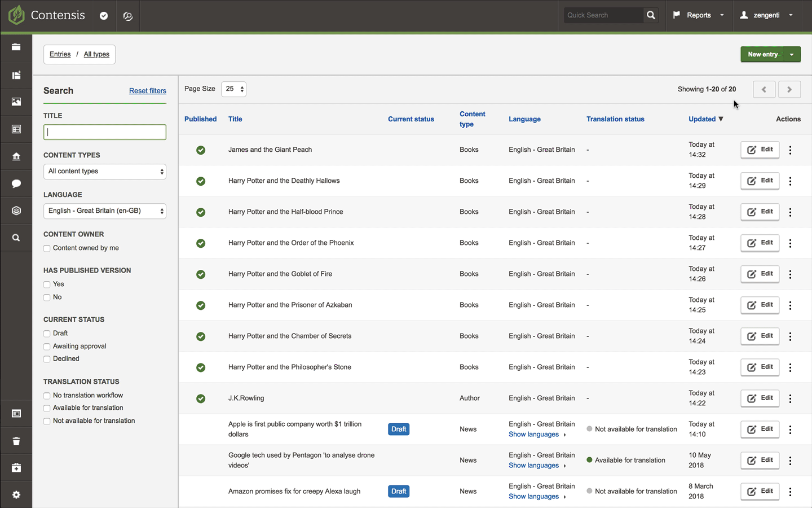Sort by Published column
This screenshot has height=508, width=812.
pyautogui.click(x=200, y=119)
